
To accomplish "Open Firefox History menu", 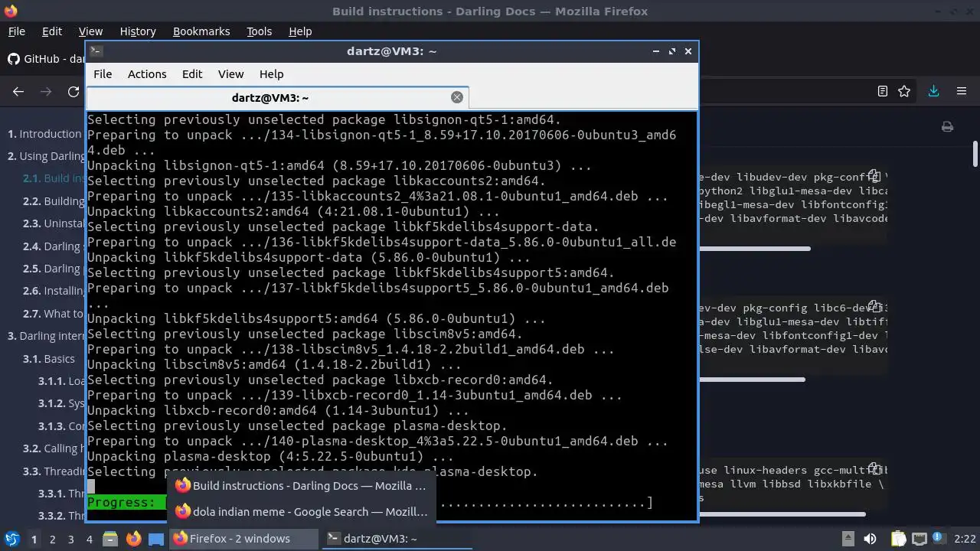I will click(x=138, y=31).
